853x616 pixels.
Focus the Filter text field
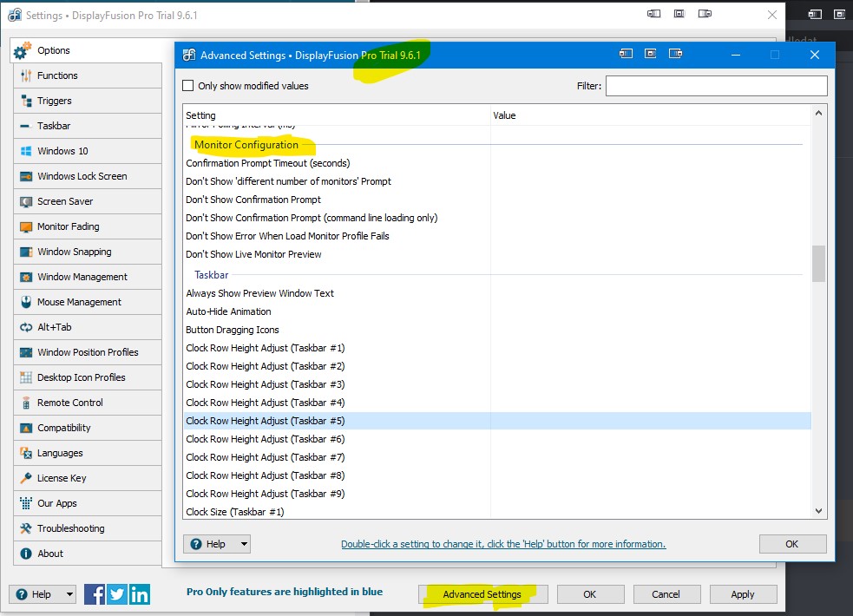(716, 86)
